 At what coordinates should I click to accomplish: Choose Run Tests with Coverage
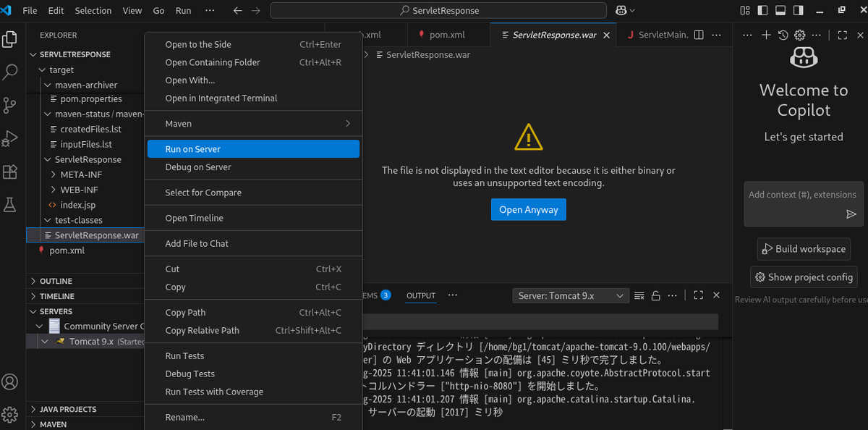[x=253, y=392]
